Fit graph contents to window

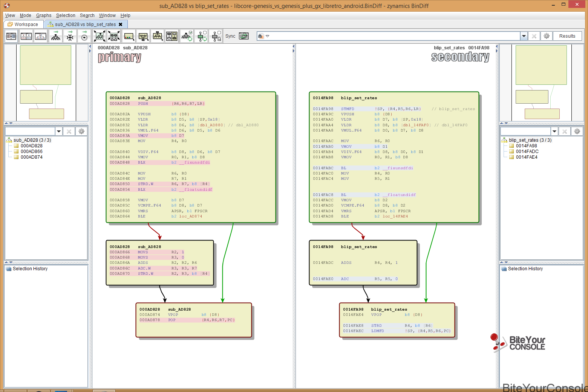click(100, 36)
